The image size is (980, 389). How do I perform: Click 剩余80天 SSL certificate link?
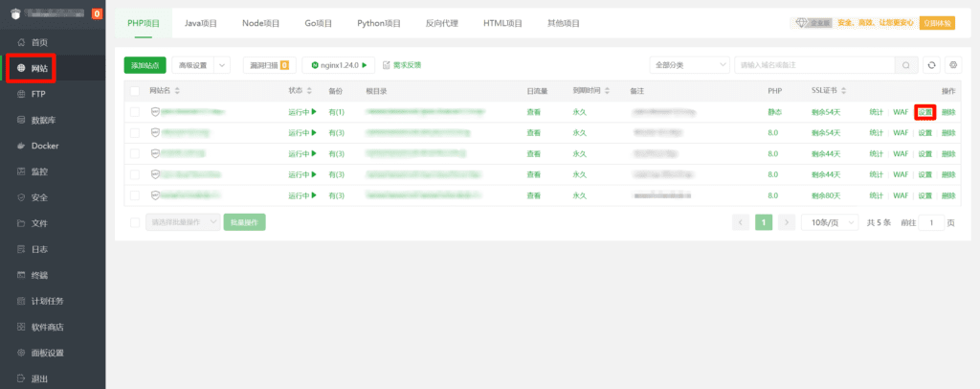[826, 195]
